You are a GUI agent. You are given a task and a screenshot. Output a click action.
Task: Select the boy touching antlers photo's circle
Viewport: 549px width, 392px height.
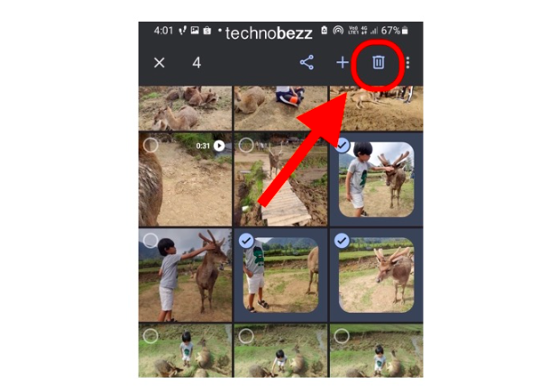point(151,241)
